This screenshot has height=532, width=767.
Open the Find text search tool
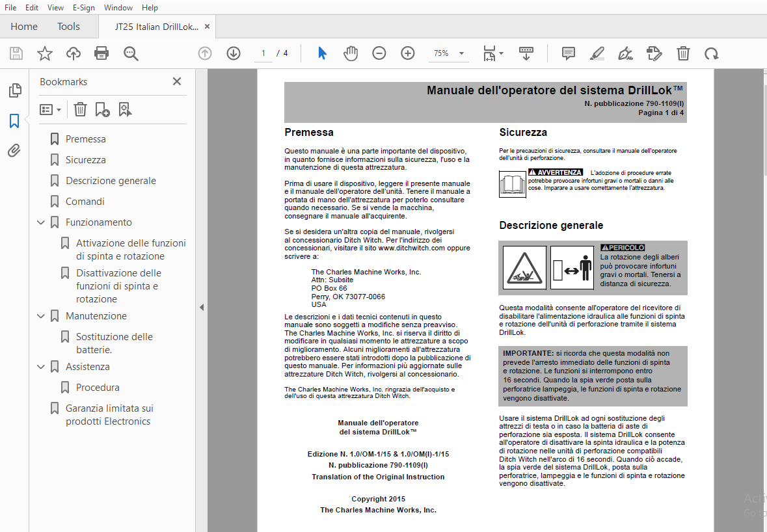pyautogui.click(x=131, y=53)
